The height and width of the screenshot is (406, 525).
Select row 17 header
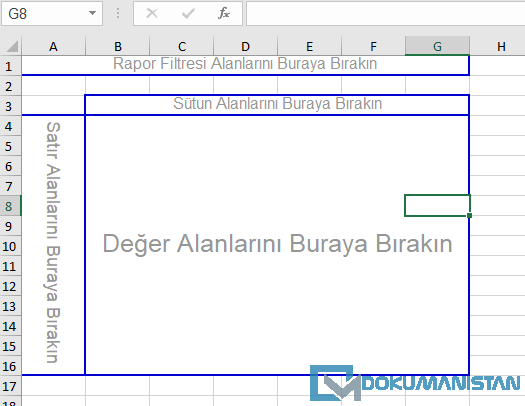click(x=10, y=386)
